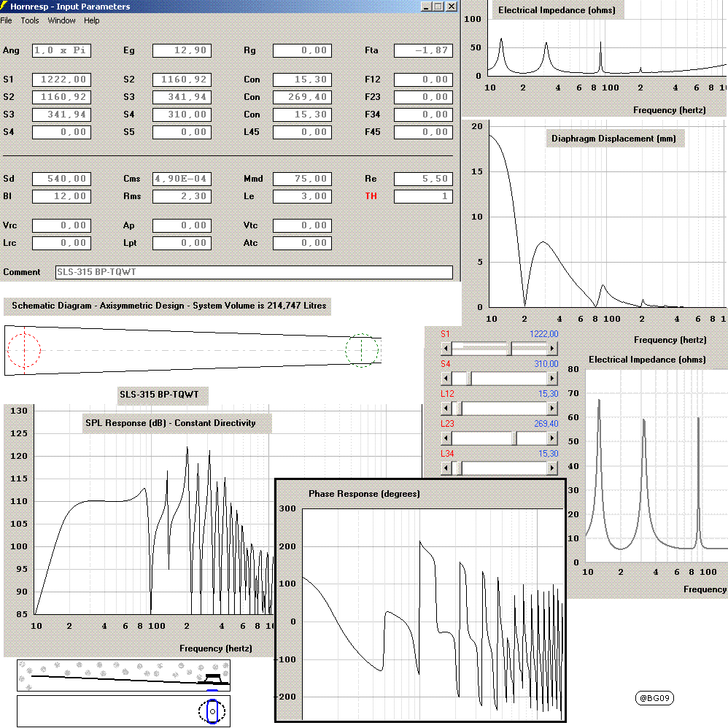Click the Eg value field

click(x=182, y=50)
